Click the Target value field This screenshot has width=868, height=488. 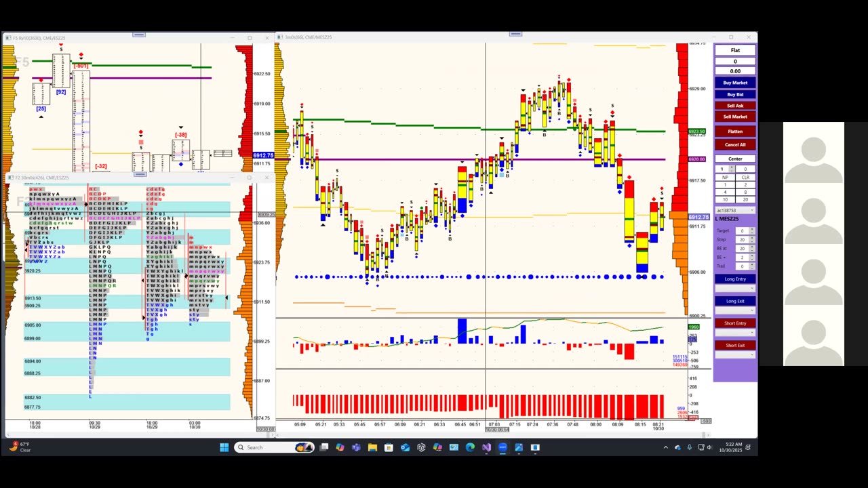pyautogui.click(x=742, y=230)
